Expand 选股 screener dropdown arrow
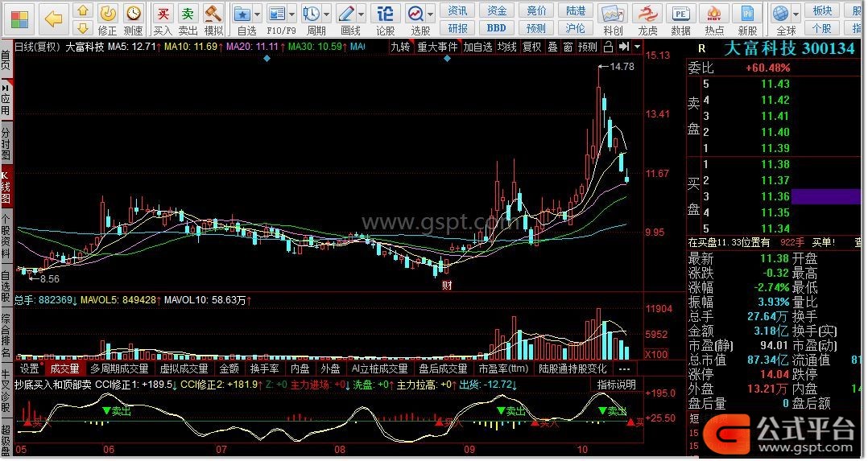The height and width of the screenshot is (461, 868). pyautogui.click(x=430, y=14)
